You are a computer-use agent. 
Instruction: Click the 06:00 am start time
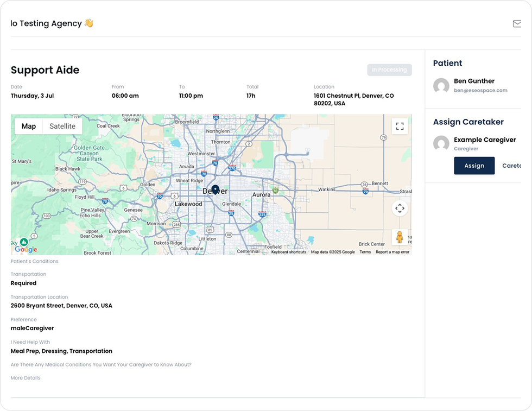(x=125, y=96)
